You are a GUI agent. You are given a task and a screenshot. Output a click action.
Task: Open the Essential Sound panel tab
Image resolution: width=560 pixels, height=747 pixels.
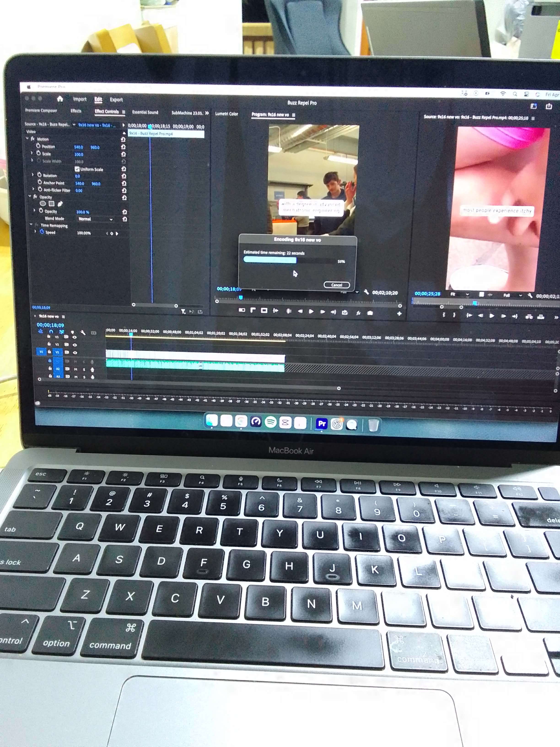click(145, 112)
